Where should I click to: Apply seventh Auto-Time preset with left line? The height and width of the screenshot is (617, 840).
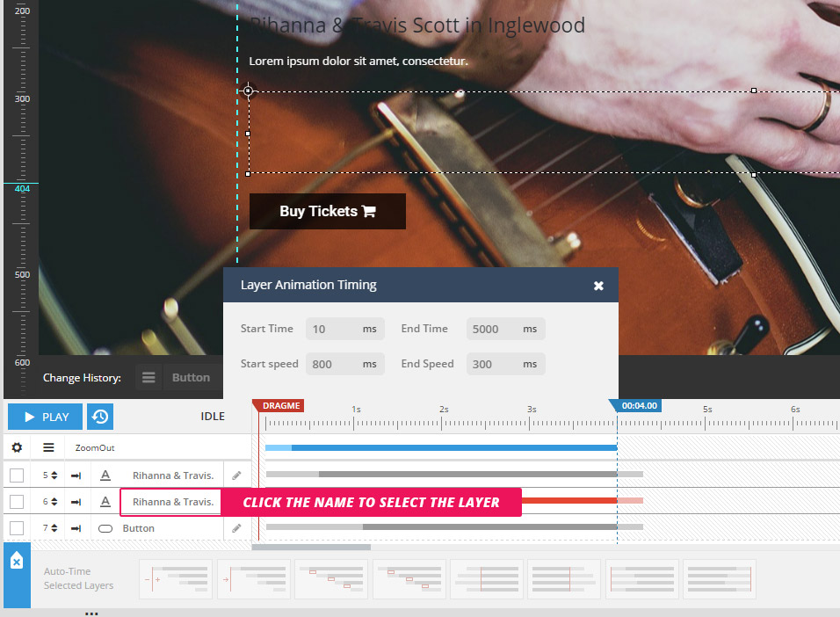[642, 579]
